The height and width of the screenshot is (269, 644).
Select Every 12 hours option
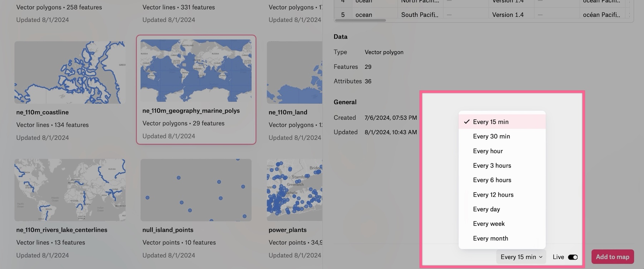[502, 195]
